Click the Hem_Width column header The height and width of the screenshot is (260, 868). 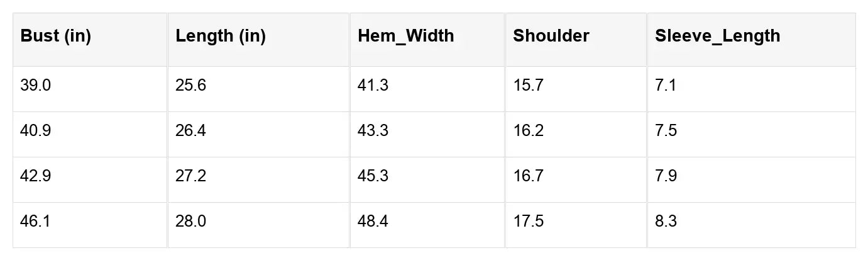[405, 36]
